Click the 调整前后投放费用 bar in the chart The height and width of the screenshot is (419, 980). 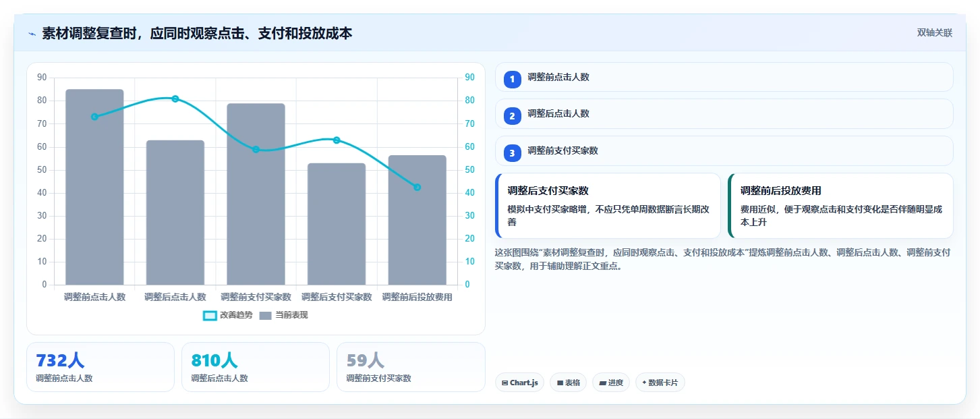[x=417, y=220]
